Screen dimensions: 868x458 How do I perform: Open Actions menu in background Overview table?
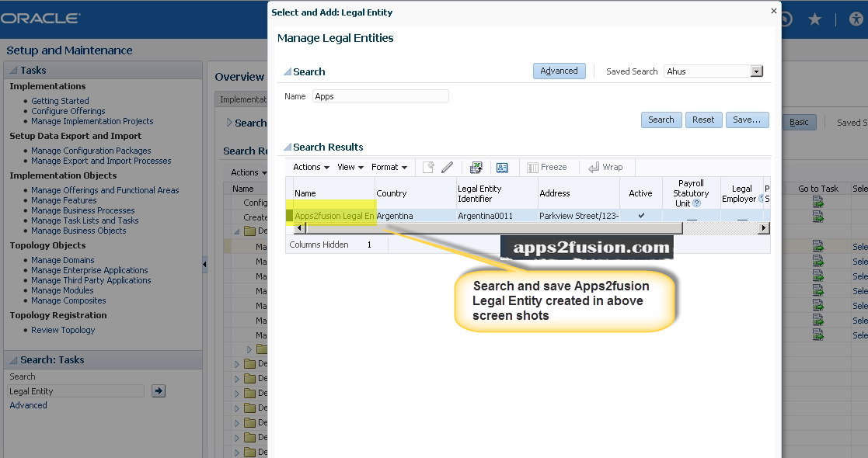249,172
